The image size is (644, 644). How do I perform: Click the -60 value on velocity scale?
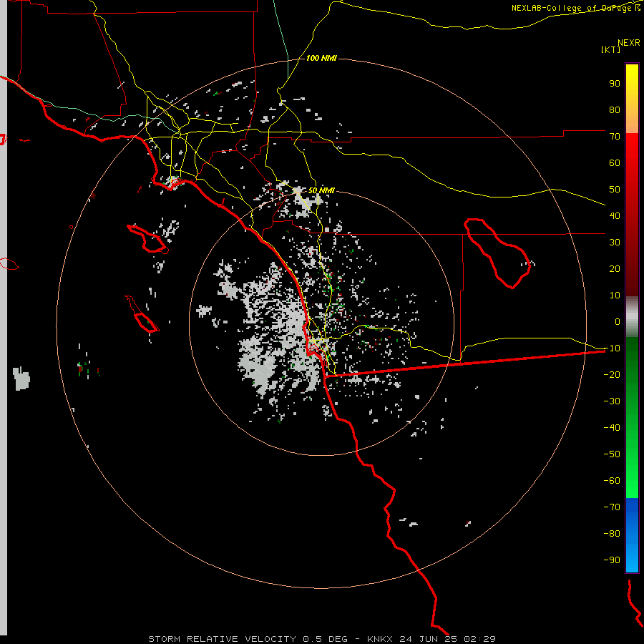(612, 481)
